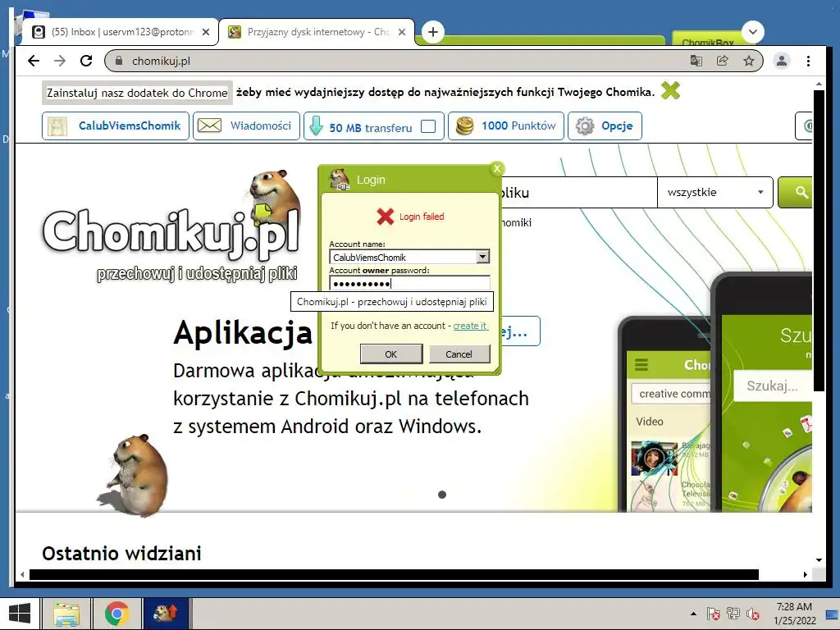Click the phone mockup Szukaj search box
Viewport: 840px width, 630px height.
coord(772,386)
